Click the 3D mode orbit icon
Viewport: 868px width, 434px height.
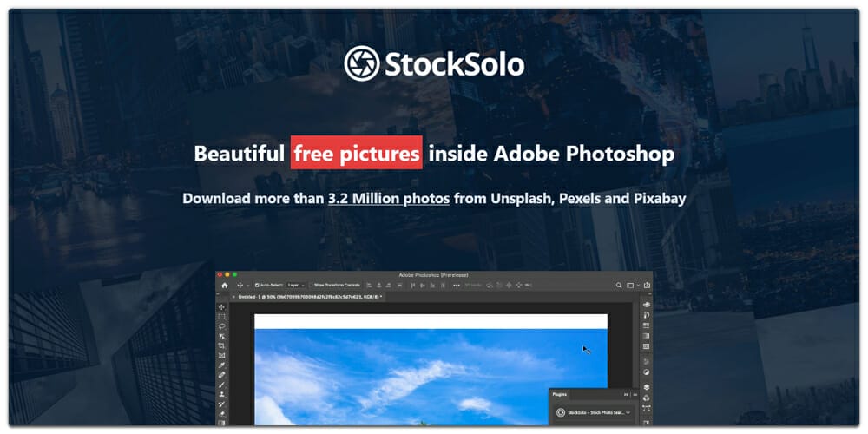490,285
